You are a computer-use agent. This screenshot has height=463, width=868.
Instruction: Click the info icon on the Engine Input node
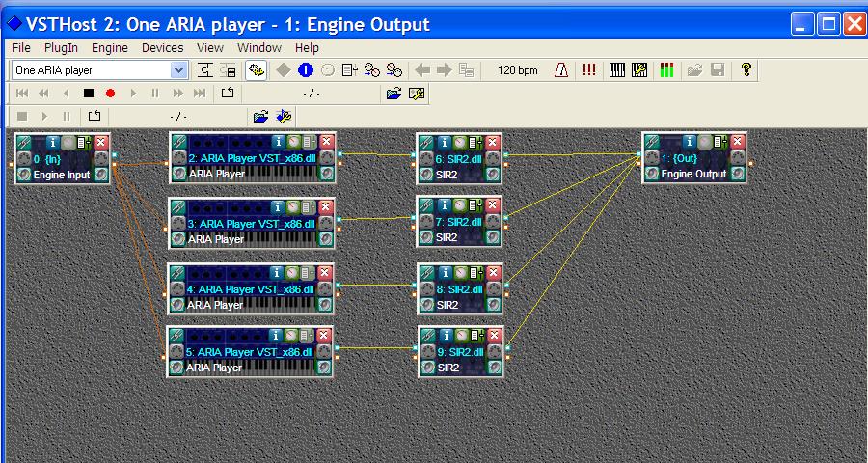(x=53, y=143)
